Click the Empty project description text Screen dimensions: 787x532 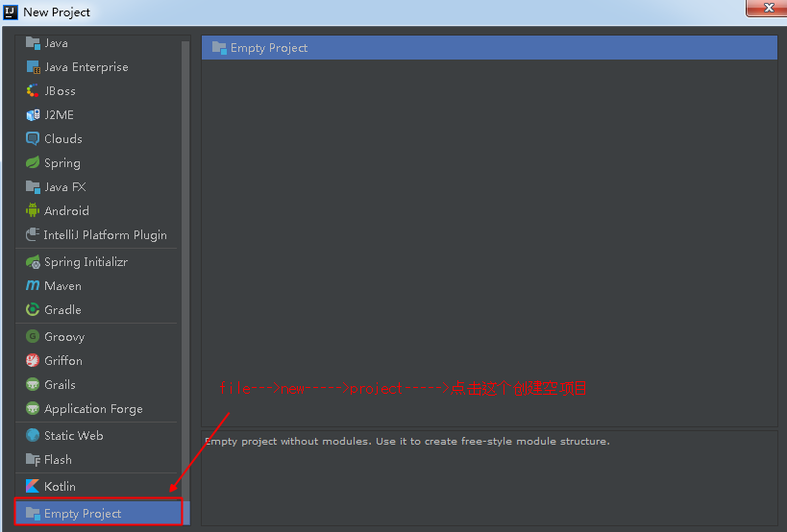407,441
